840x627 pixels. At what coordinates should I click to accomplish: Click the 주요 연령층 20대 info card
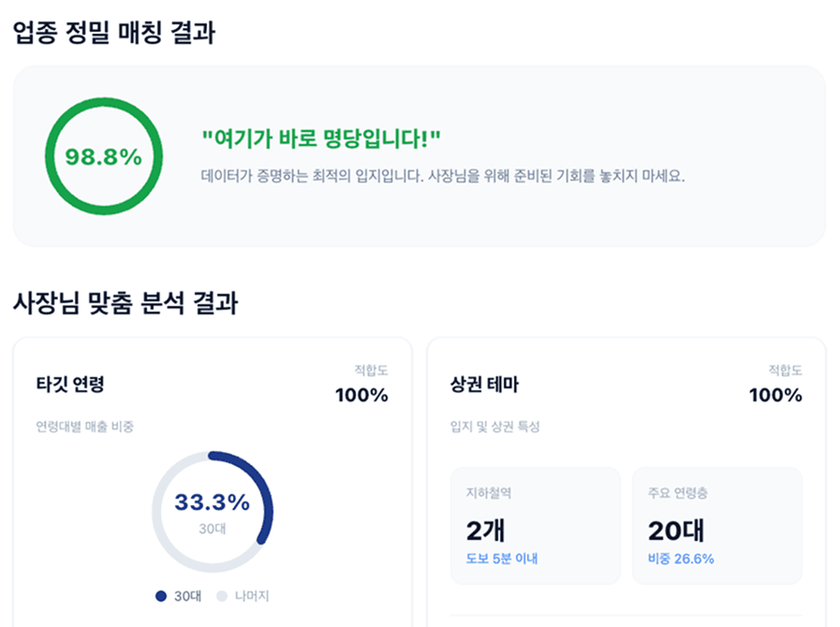click(x=717, y=524)
